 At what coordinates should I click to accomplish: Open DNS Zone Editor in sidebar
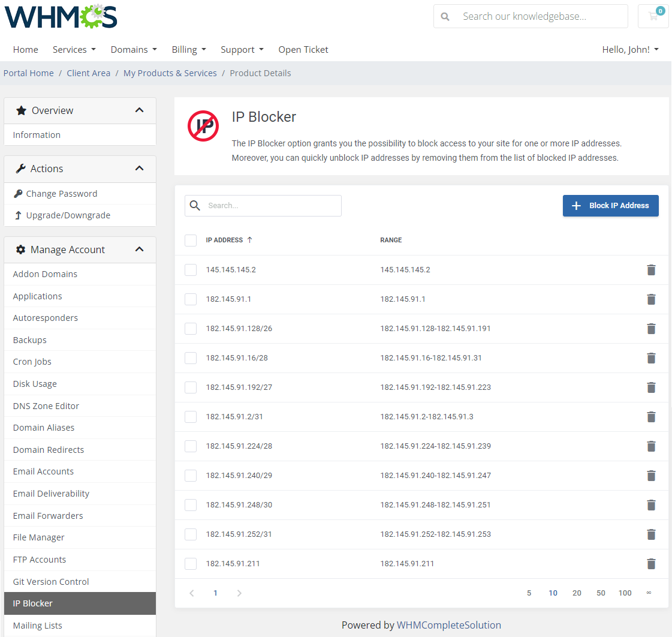[x=80, y=406]
